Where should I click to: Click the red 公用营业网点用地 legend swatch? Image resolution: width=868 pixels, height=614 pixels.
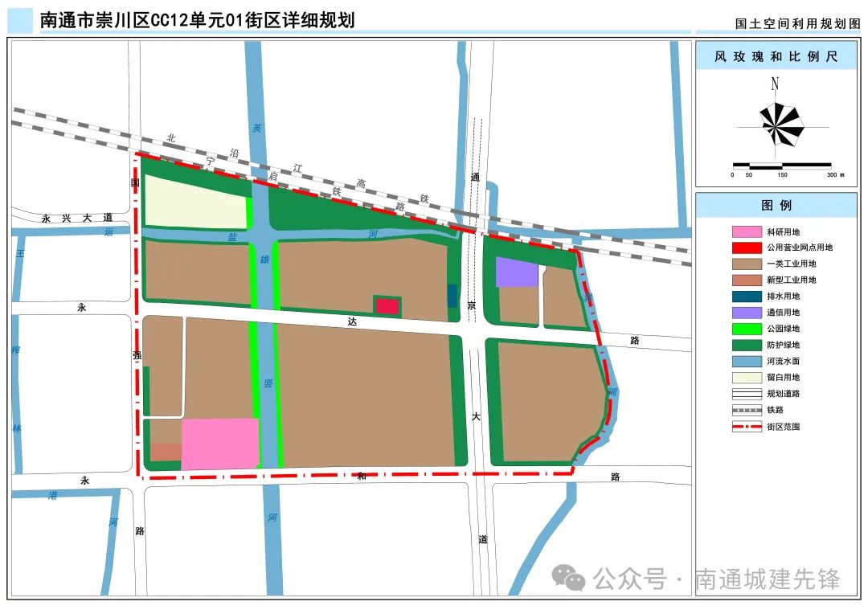(x=747, y=248)
